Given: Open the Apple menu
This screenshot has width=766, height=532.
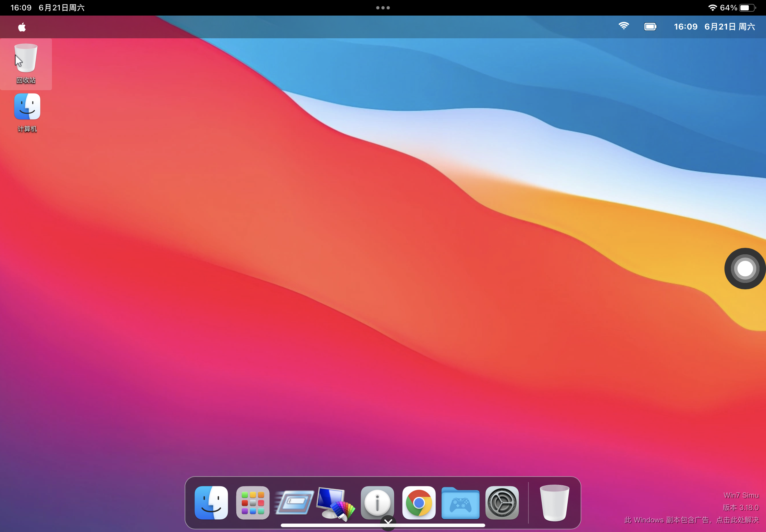Looking at the screenshot, I should [22, 27].
